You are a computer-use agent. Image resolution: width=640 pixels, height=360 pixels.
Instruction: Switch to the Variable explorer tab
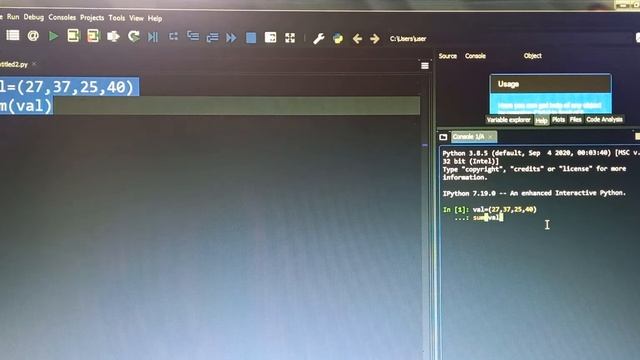click(x=509, y=120)
